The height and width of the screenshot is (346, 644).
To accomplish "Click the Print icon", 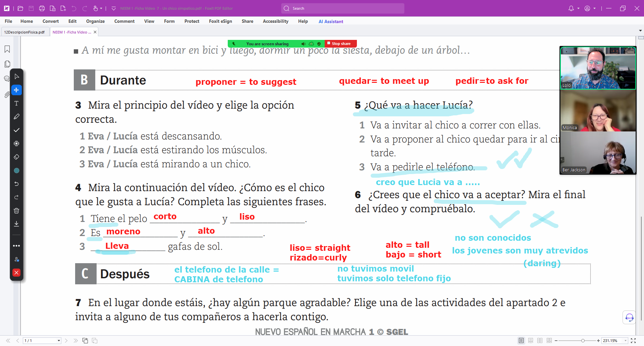I will pos(42,8).
